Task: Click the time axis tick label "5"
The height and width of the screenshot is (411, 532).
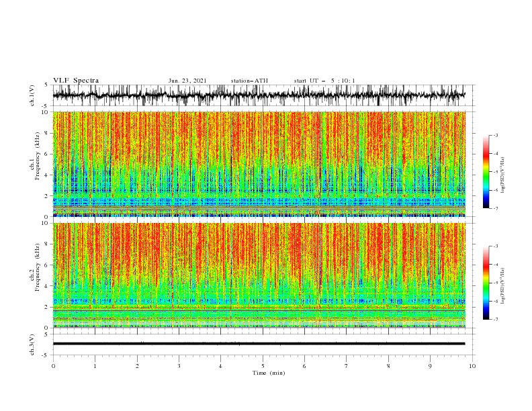Action: pyautogui.click(x=263, y=366)
